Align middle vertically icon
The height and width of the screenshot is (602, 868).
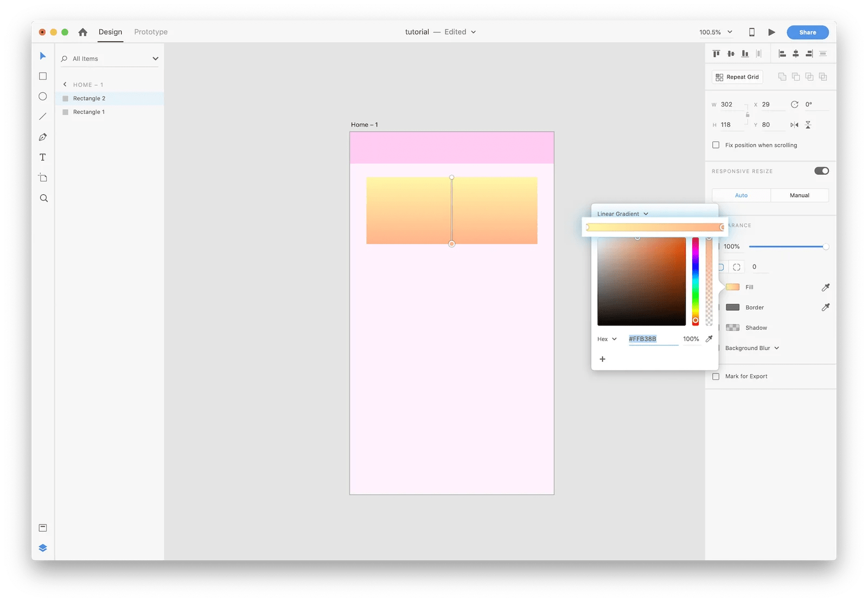731,54
